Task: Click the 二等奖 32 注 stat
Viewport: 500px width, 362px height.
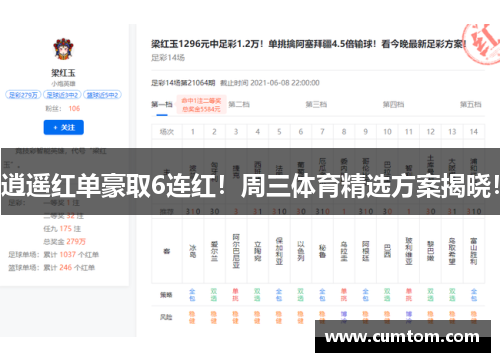Action: point(64,216)
